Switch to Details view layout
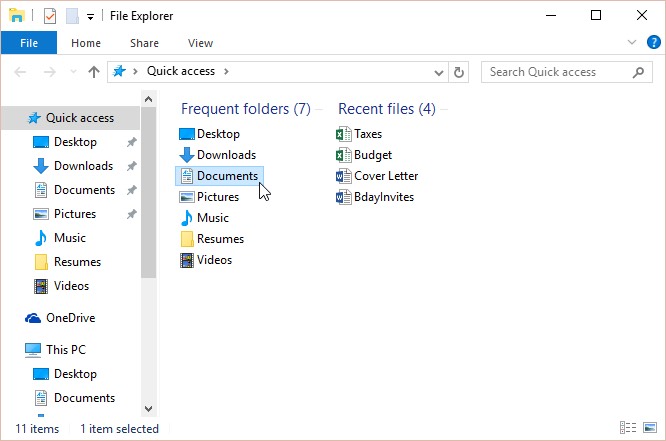This screenshot has width=666, height=441. (x=627, y=428)
